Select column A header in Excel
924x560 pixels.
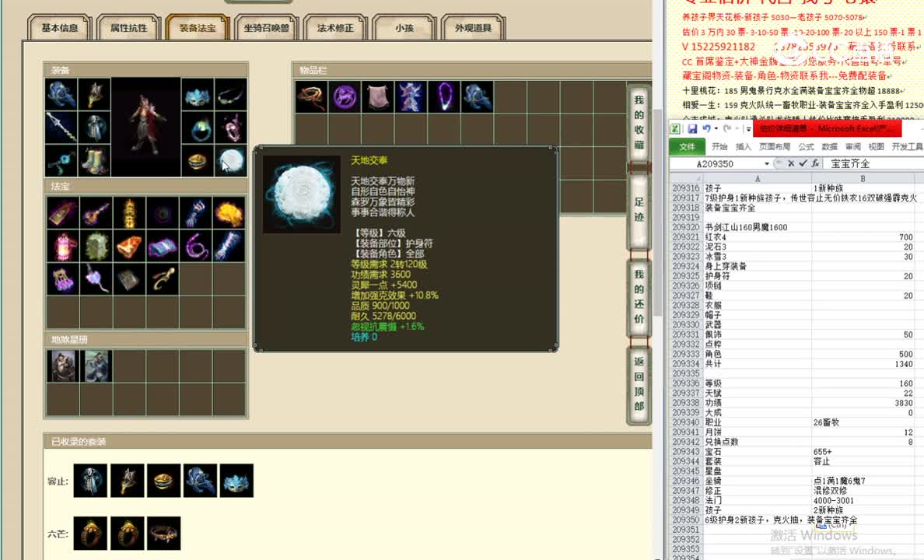pos(758,178)
